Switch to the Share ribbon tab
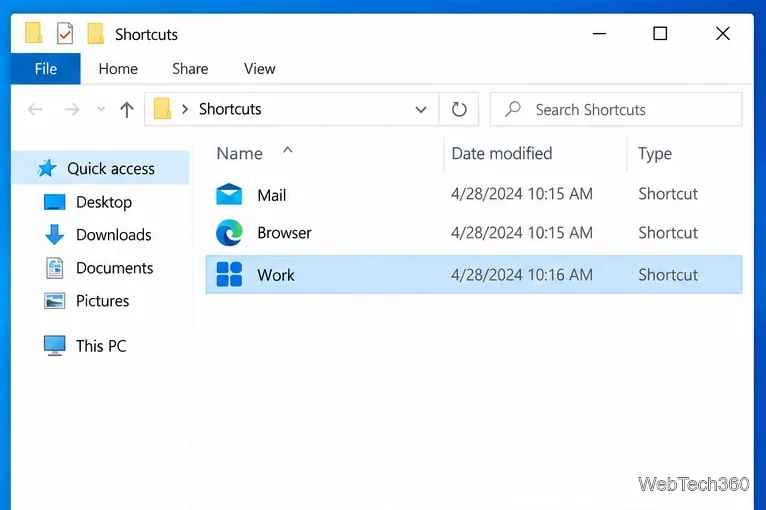 (x=190, y=69)
